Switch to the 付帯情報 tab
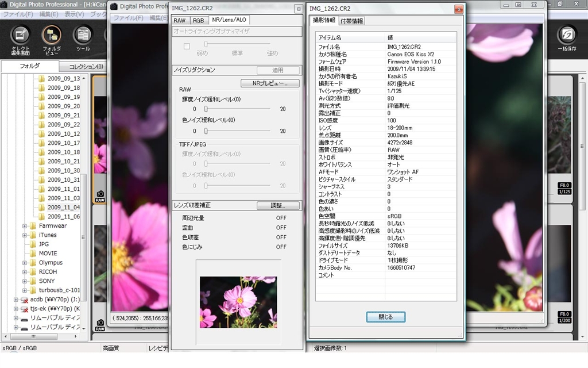This screenshot has width=588, height=368. pos(351,21)
